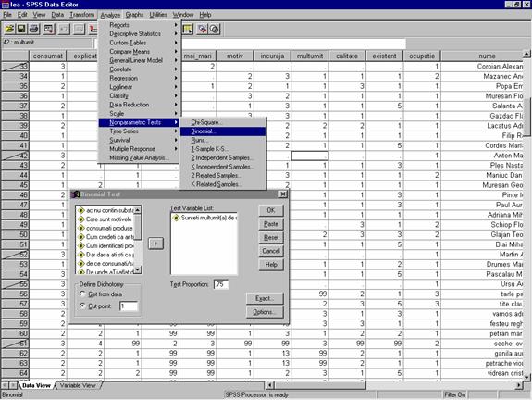
Task: Select Missing Value Analysis in the menu
Action: [139, 158]
